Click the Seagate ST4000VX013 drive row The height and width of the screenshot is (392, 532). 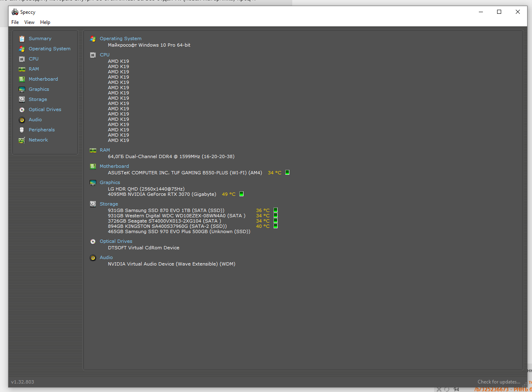point(164,221)
